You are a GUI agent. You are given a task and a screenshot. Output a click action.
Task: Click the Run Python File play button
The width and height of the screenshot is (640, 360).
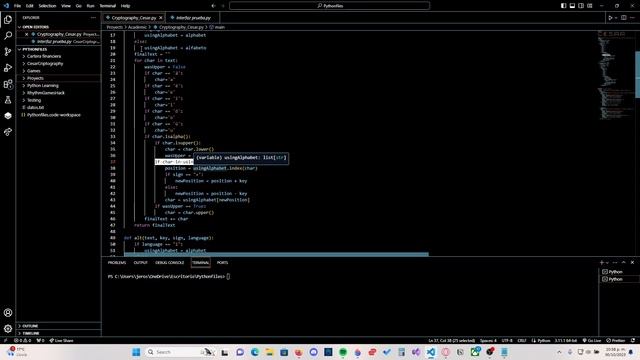(x=610, y=18)
